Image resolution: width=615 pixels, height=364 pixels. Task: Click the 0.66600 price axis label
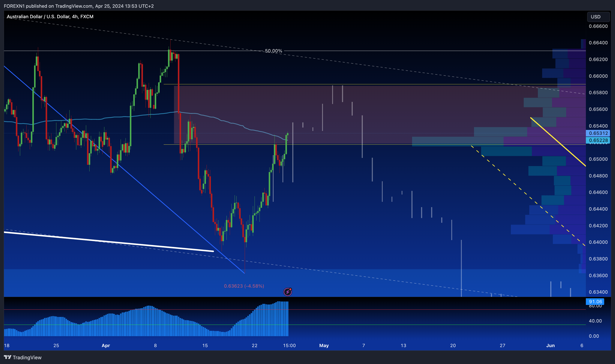click(598, 26)
